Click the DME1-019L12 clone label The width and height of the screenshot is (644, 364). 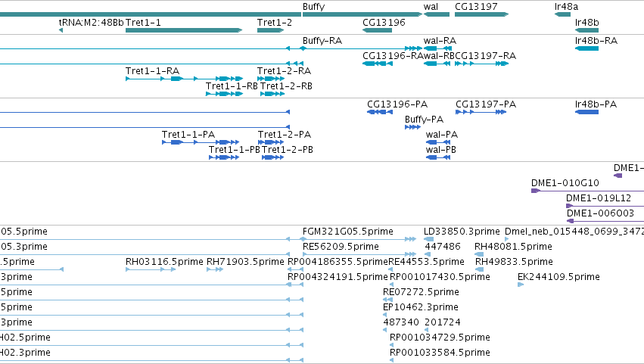click(599, 198)
